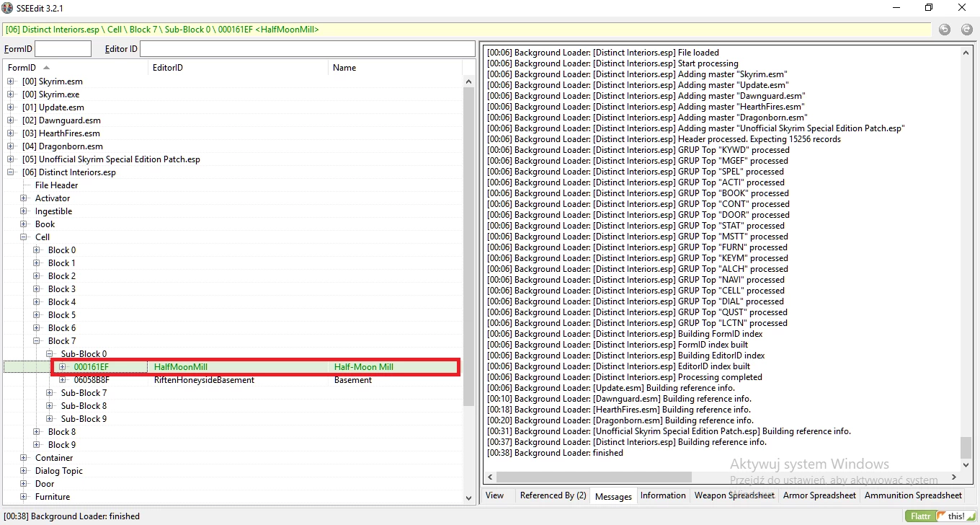Expand the Block 4 node
Image resolution: width=980 pixels, height=525 pixels.
click(37, 302)
